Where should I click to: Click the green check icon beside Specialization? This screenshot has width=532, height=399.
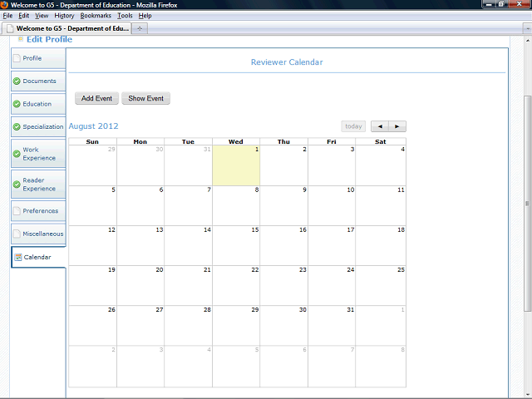click(x=17, y=127)
